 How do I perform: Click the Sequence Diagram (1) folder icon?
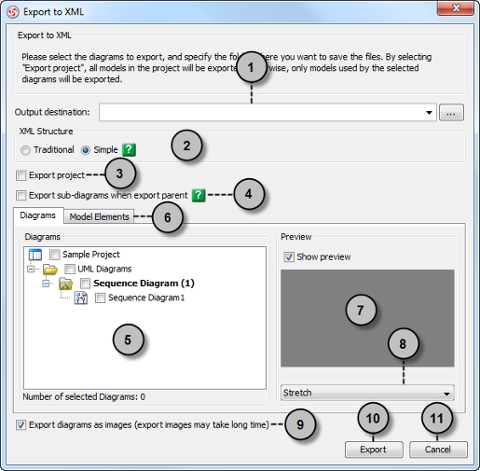66,284
